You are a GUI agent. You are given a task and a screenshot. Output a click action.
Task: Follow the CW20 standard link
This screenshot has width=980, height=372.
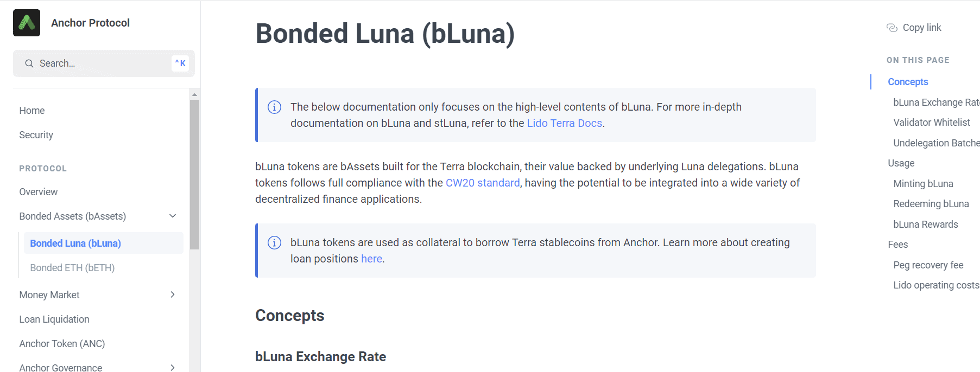tap(483, 183)
